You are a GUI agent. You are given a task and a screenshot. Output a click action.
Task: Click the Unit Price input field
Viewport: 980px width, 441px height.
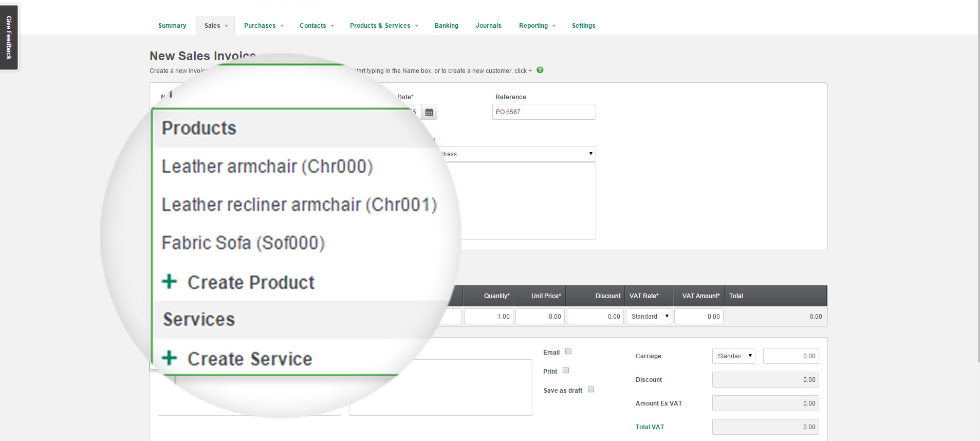540,317
